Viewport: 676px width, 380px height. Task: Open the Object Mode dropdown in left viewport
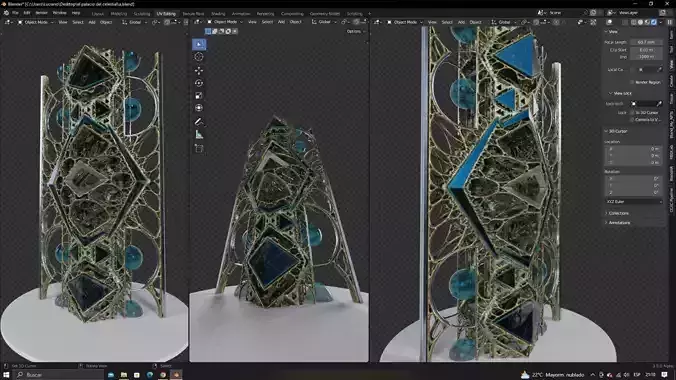tap(35, 22)
